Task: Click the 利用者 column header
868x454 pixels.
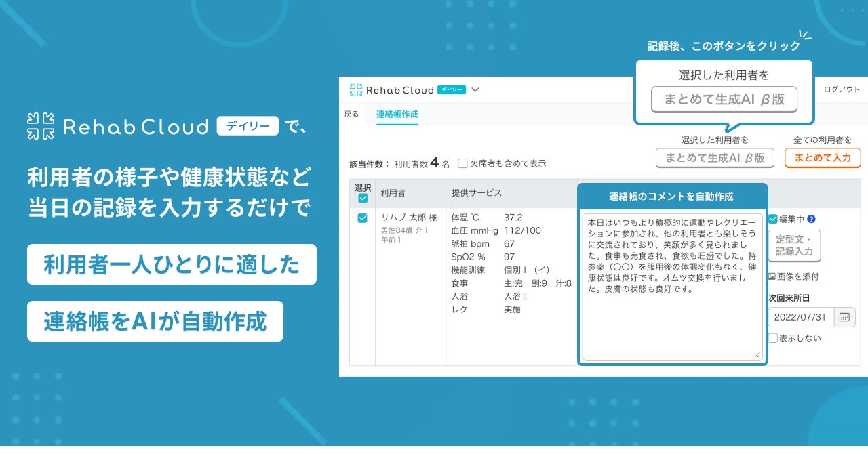Action: point(393,193)
